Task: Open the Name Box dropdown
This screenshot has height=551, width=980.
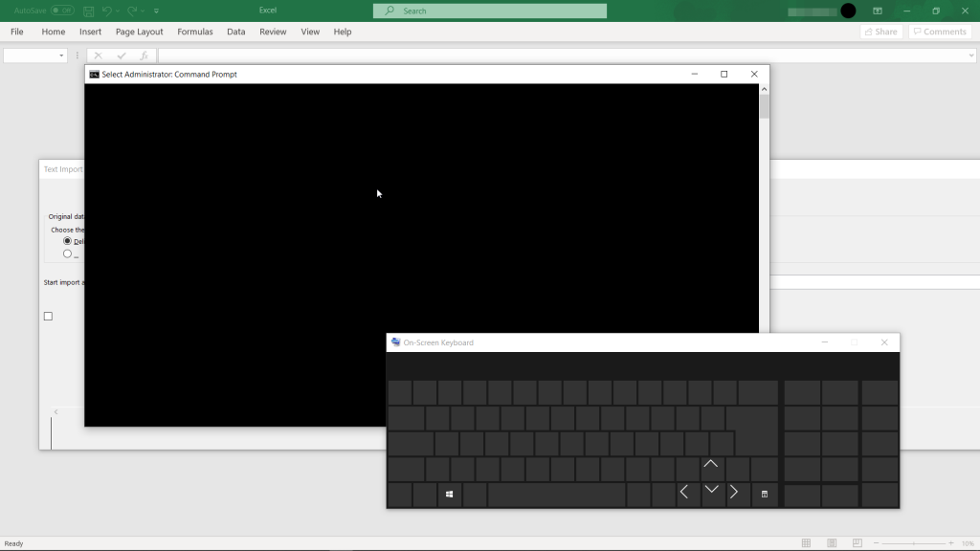Action: 59,55
